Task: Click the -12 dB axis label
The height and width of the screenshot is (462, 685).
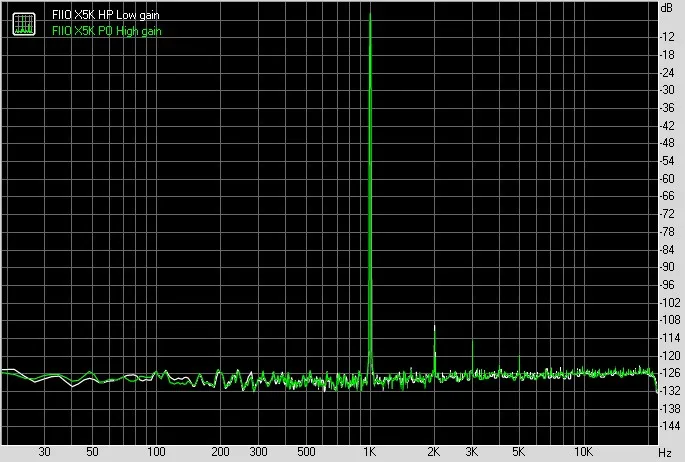Action: [x=667, y=37]
